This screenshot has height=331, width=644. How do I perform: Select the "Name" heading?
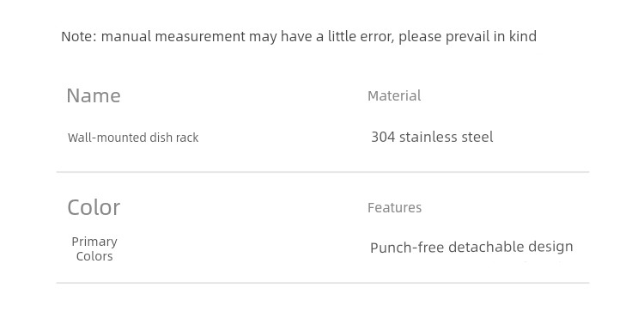point(94,95)
